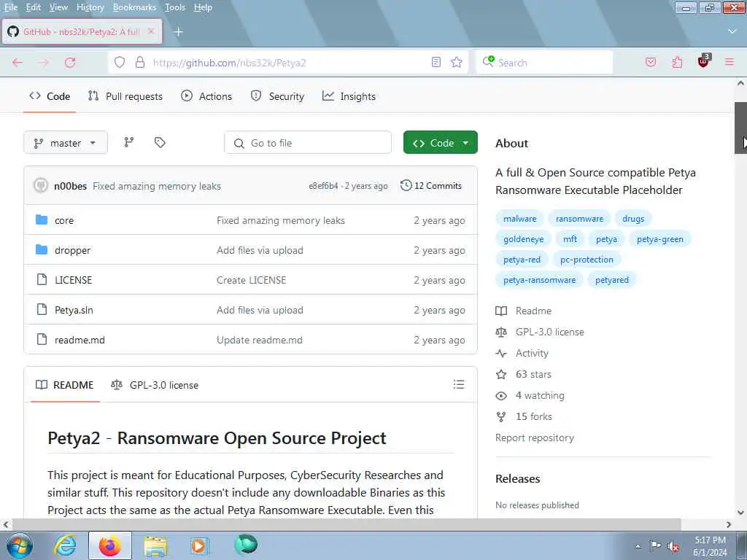
Task: Click the taskbar clock 5:17 PM
Action: (x=710, y=540)
